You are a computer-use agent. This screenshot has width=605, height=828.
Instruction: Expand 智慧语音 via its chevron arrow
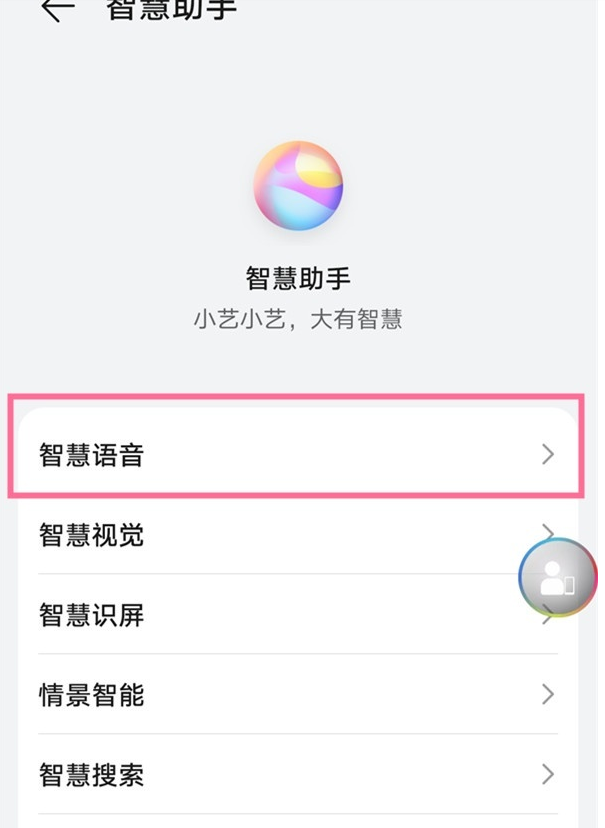[548, 454]
